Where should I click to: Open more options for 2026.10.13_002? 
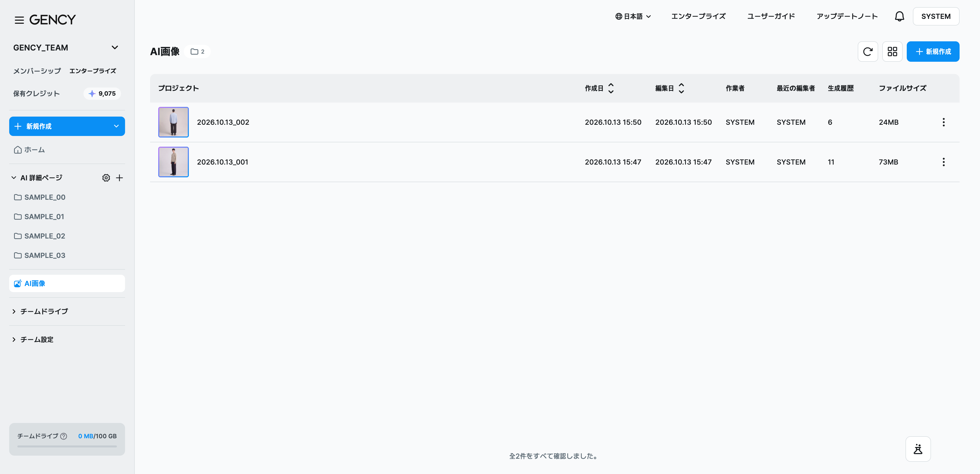944,122
